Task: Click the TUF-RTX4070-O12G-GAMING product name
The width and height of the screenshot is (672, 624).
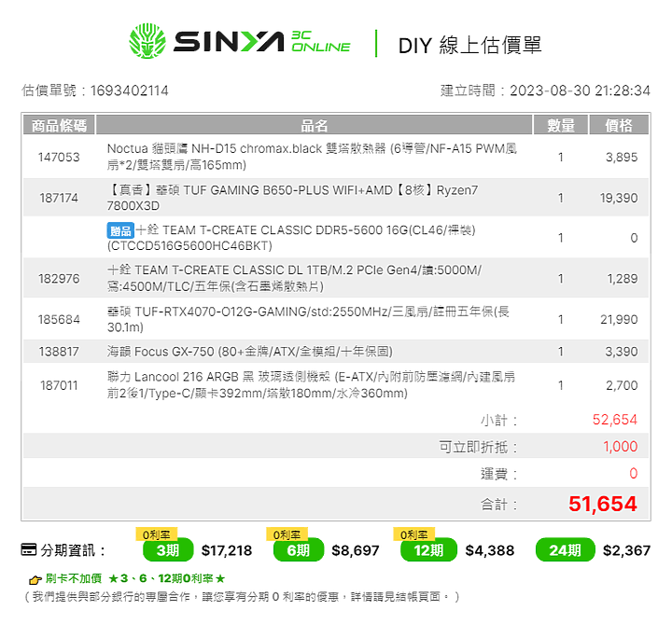Action: point(308,320)
